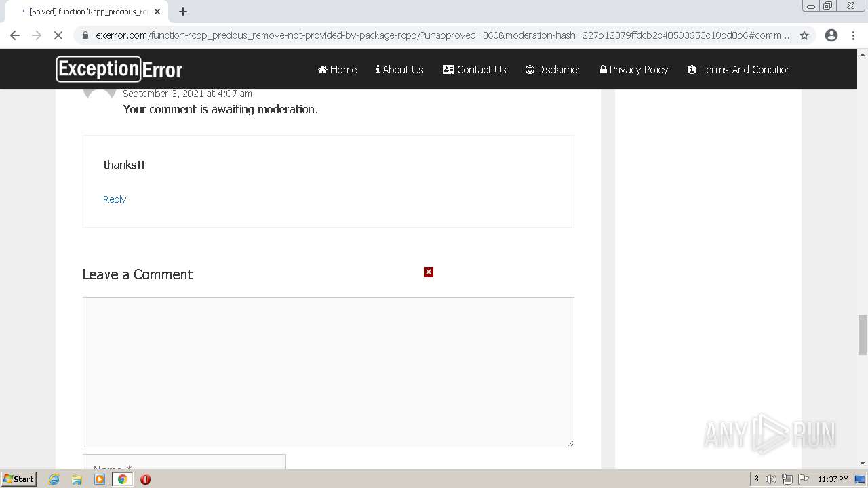Open the Chrome profile avatar menu
The height and width of the screenshot is (488, 868).
831,35
